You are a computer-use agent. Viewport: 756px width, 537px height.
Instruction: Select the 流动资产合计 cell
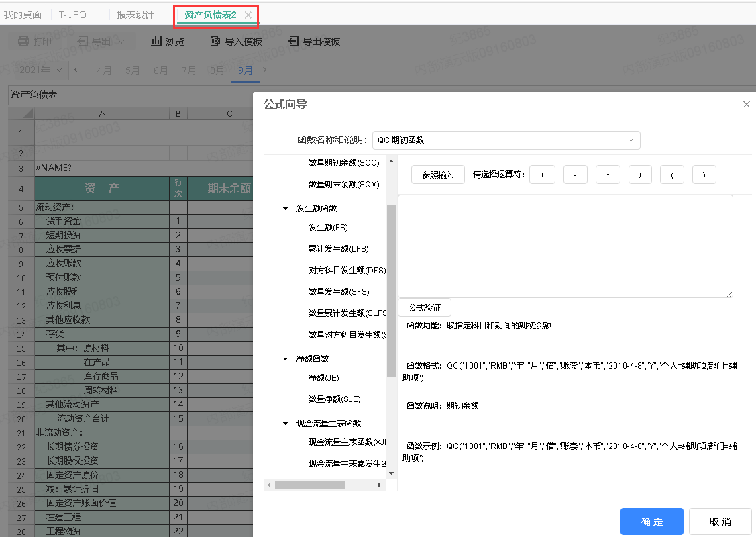(102, 419)
